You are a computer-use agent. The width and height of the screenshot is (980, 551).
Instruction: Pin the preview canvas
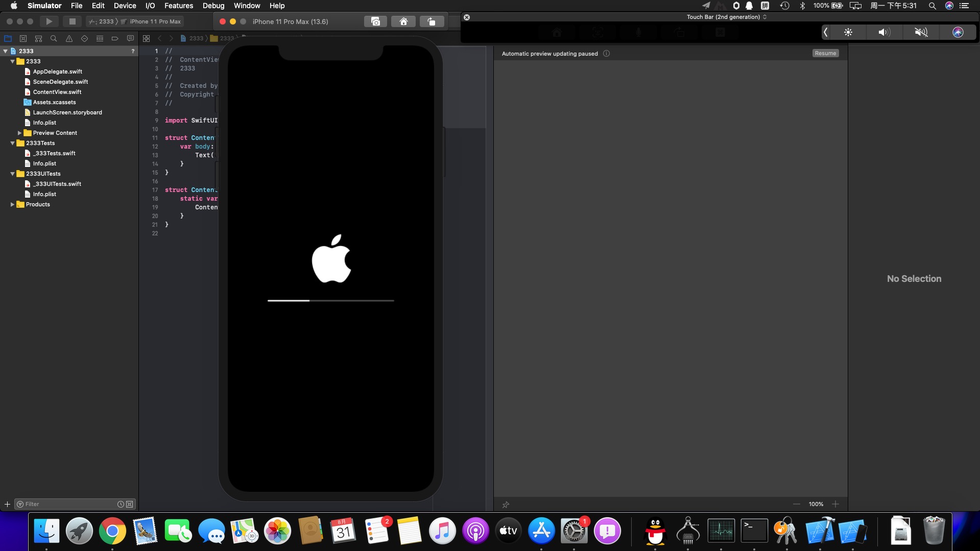coord(506,505)
